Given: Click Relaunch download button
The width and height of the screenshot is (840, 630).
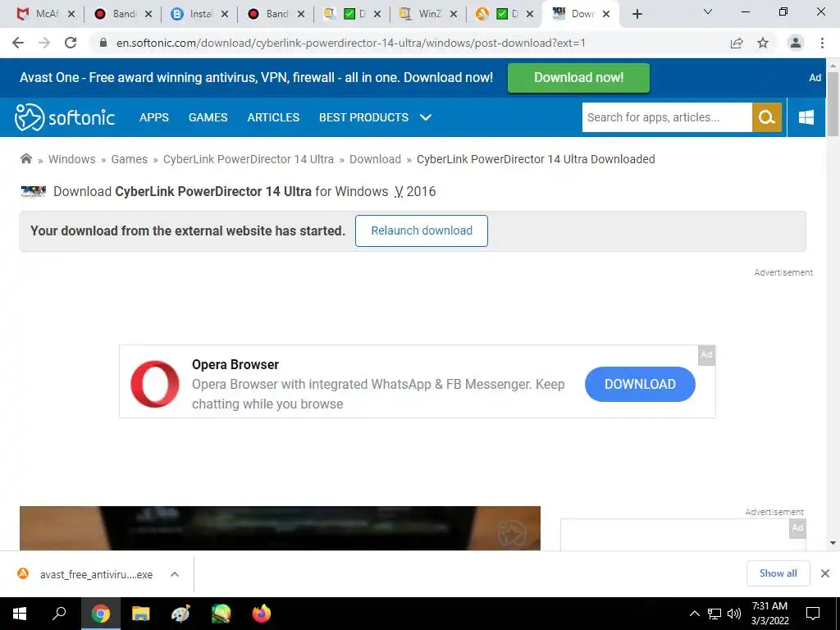Looking at the screenshot, I should (422, 231).
